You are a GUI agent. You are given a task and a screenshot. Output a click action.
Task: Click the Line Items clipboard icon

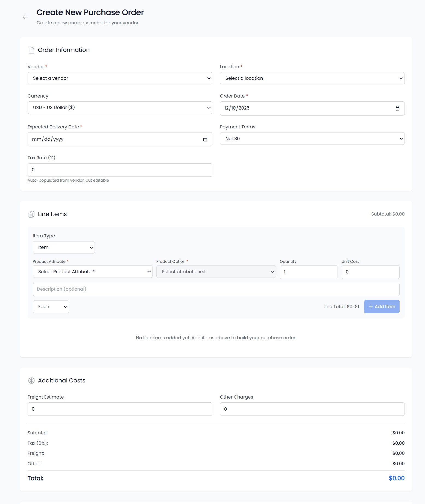point(31,214)
